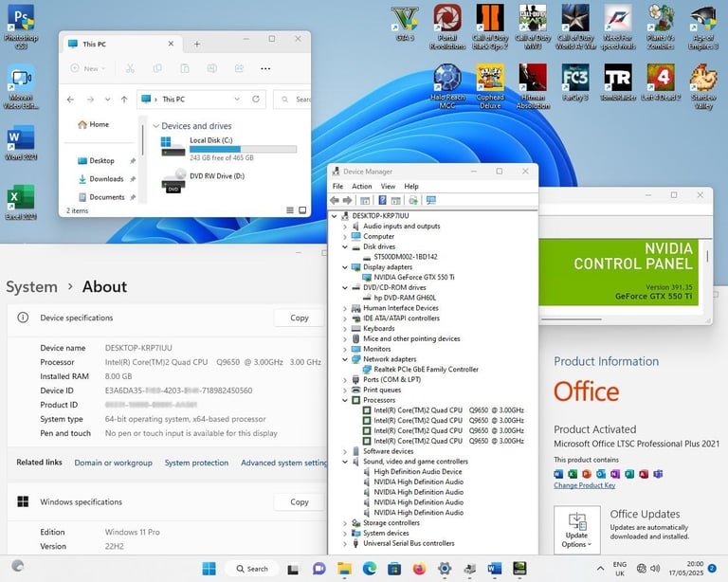Open Help menu in Device Manager
728x582 pixels.
point(411,186)
